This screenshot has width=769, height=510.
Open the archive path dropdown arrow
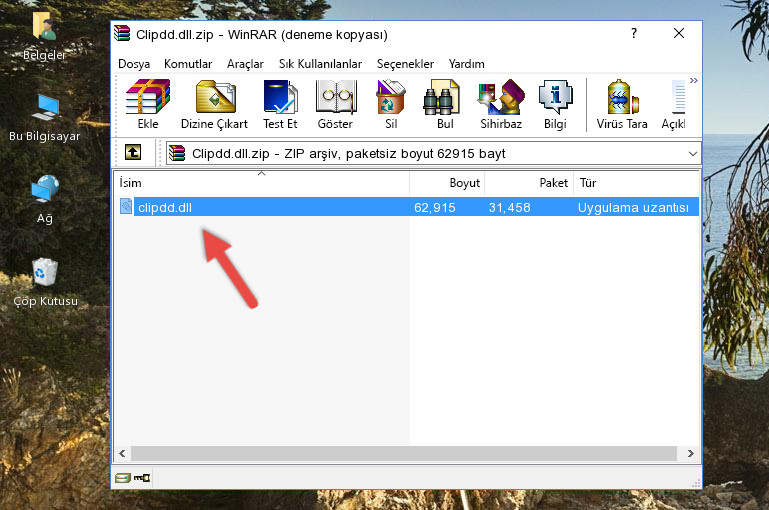pos(692,153)
